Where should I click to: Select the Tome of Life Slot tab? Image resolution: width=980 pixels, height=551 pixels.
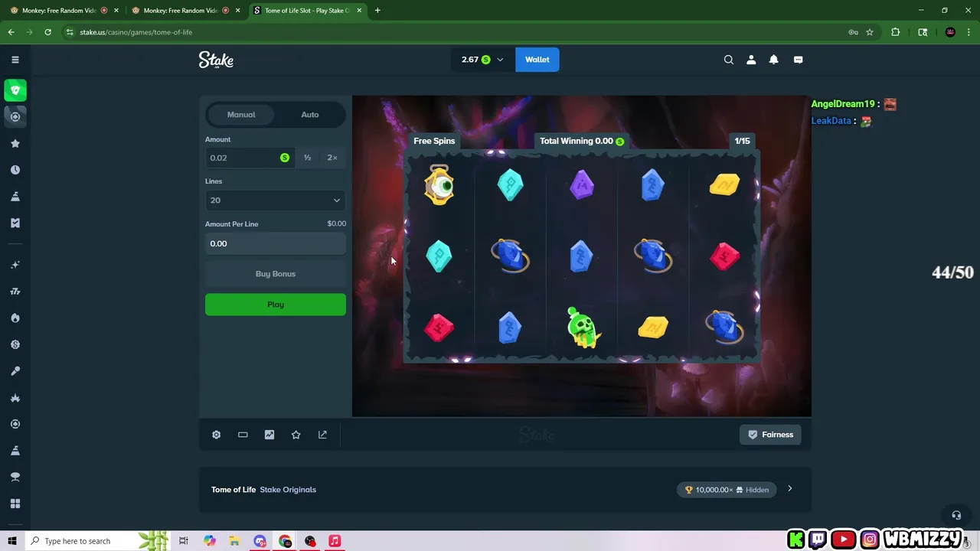(308, 11)
